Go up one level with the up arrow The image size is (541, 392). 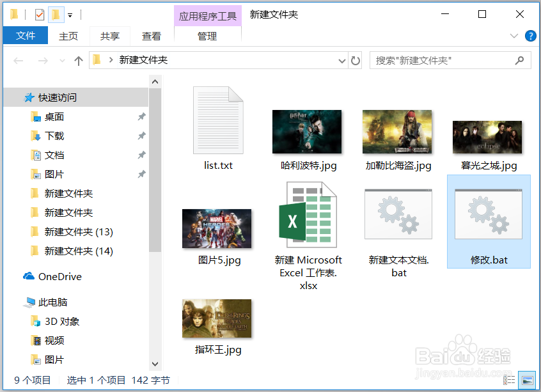[x=79, y=61]
